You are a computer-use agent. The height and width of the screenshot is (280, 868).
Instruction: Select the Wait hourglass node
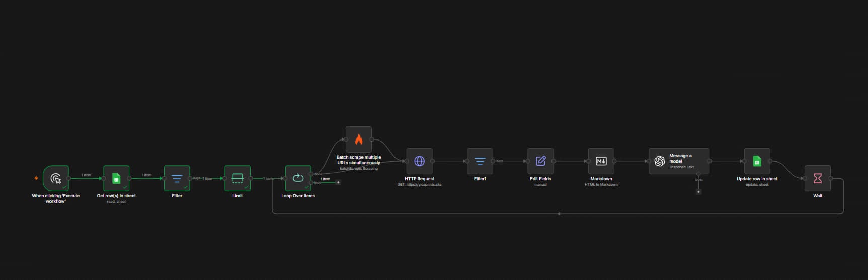818,178
